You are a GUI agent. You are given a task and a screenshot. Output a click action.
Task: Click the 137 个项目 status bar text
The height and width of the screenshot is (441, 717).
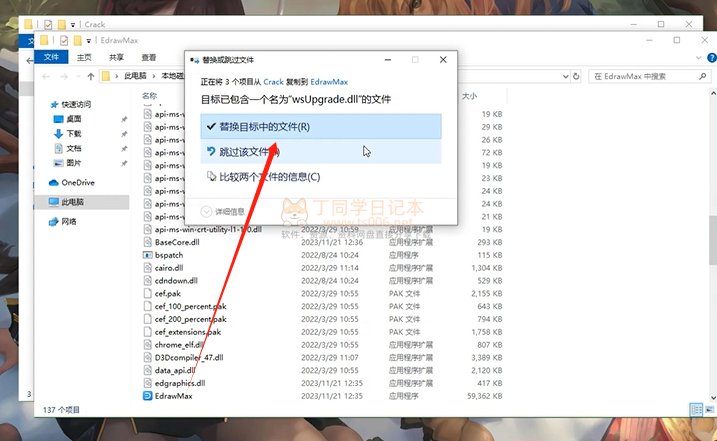click(x=61, y=409)
